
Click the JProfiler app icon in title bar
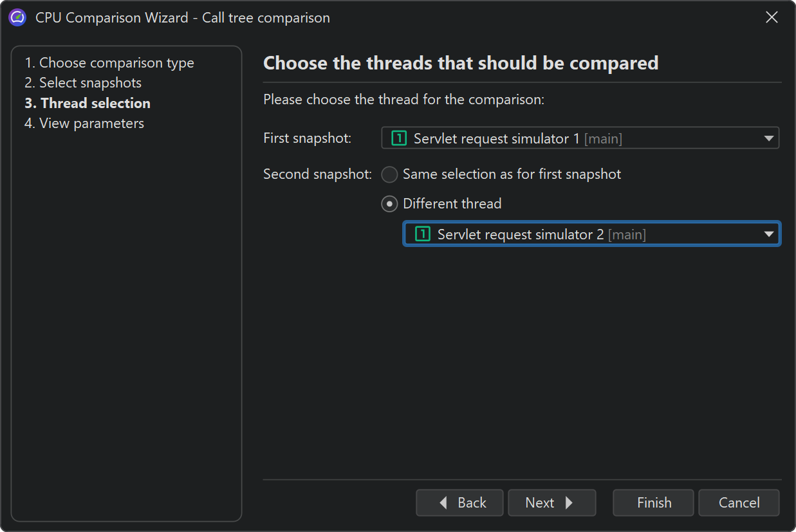coord(17,17)
